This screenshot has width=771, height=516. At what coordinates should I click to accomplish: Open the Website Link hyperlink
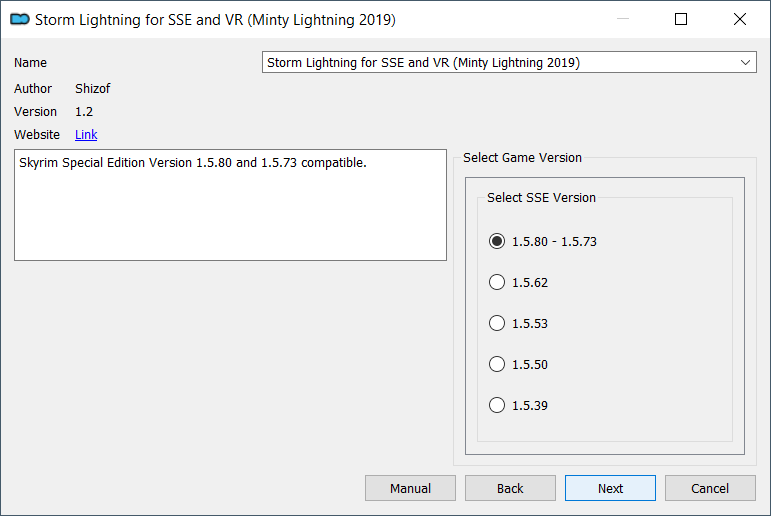pyautogui.click(x=86, y=134)
